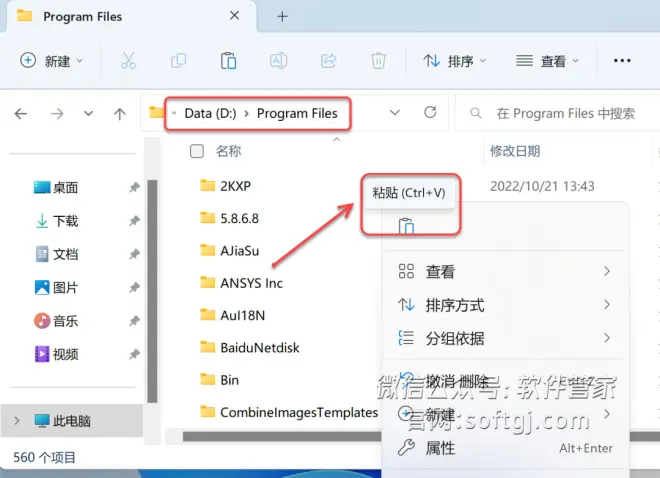Unpin 图片 using its pin icon
Image resolution: width=660 pixels, height=478 pixels.
pyautogui.click(x=134, y=288)
